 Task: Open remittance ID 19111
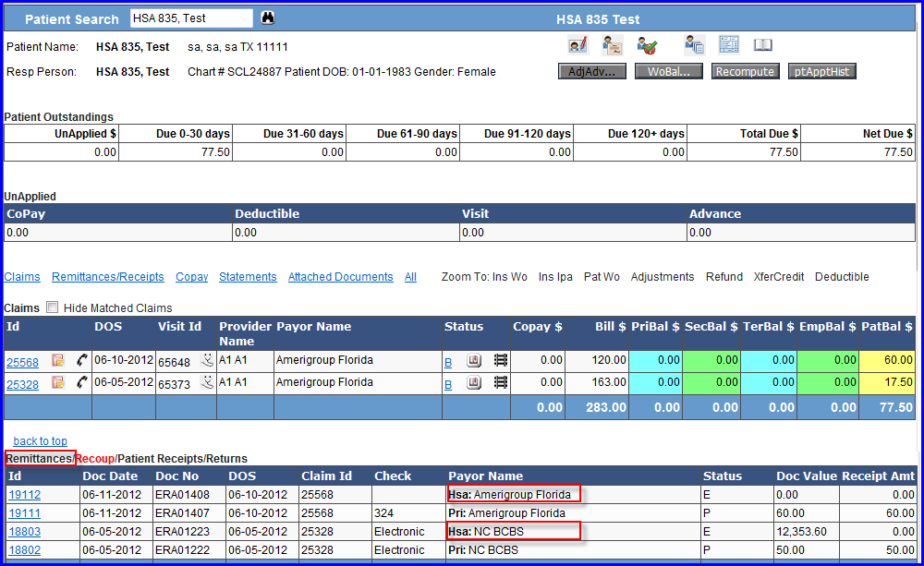[24, 513]
